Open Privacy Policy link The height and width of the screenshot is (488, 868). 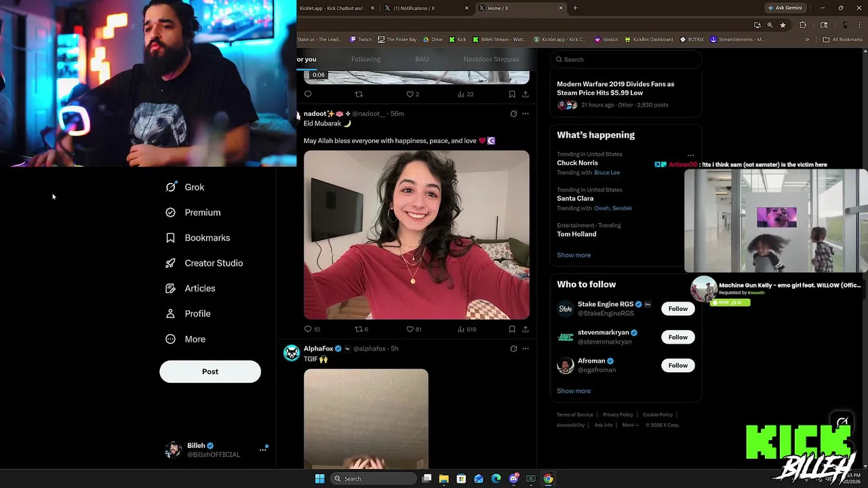[x=618, y=415]
